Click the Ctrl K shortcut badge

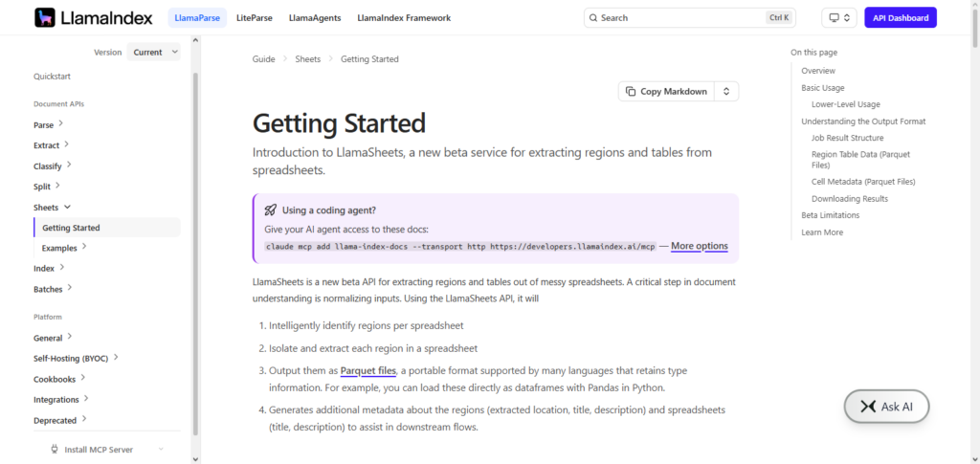779,18
